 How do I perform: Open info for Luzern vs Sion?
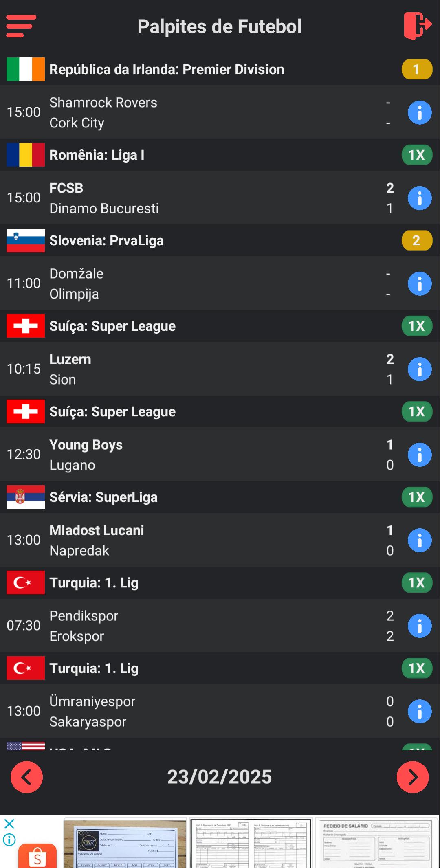pos(419,369)
